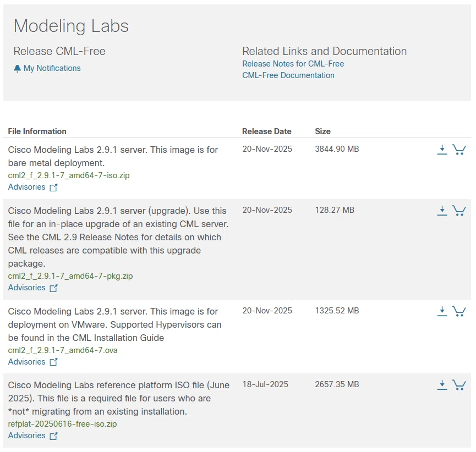
Task: Download the VMware OVA image
Action: click(x=442, y=311)
